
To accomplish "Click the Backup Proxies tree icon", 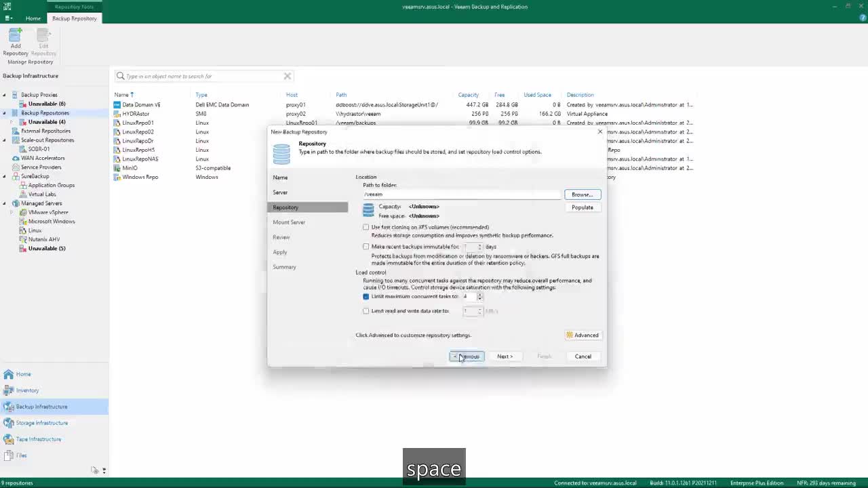I will pyautogui.click(x=15, y=95).
